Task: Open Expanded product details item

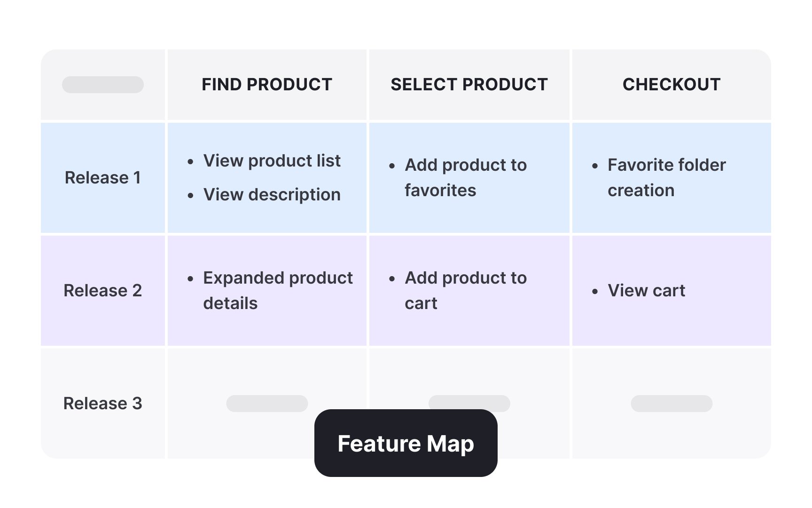Action: click(278, 291)
